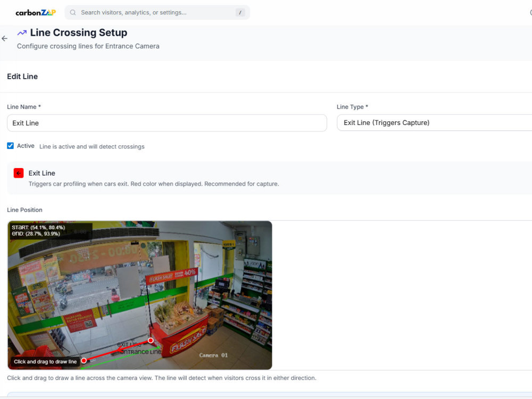
Task: Click 'Configure crossing lines for Entrance Camera' subtitle
Action: (88, 46)
